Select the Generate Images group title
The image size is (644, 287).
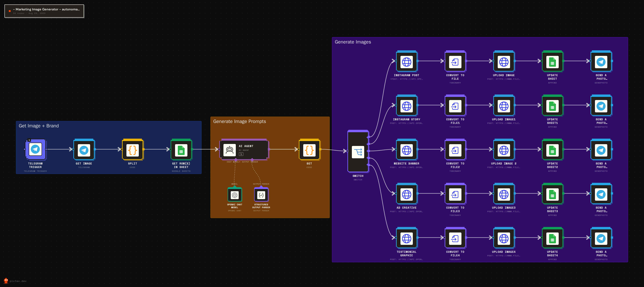(x=353, y=42)
